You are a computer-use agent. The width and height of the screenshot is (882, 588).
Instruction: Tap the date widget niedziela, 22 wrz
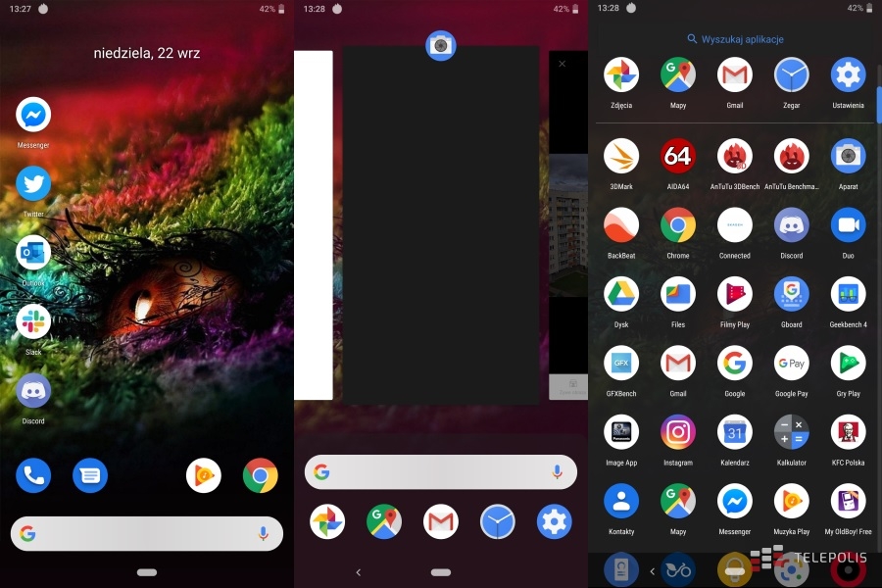[x=147, y=53]
